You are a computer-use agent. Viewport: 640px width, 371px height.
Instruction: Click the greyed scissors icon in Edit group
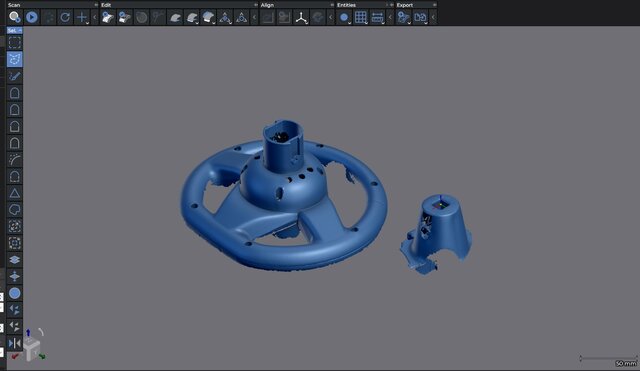158,17
